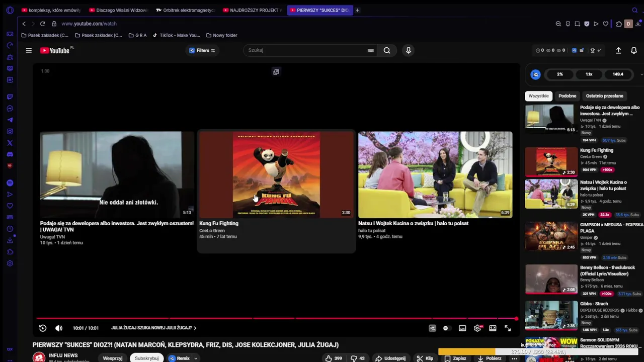
Task: Select the 'Ostatnio przesłane' filter chip
Action: (x=604, y=96)
